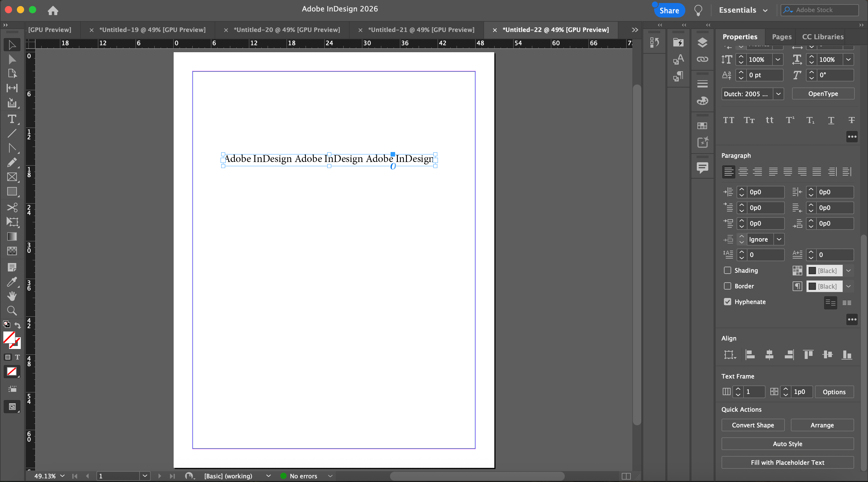The height and width of the screenshot is (482, 868).
Task: Open the zoom level dropdown
Action: [62, 476]
